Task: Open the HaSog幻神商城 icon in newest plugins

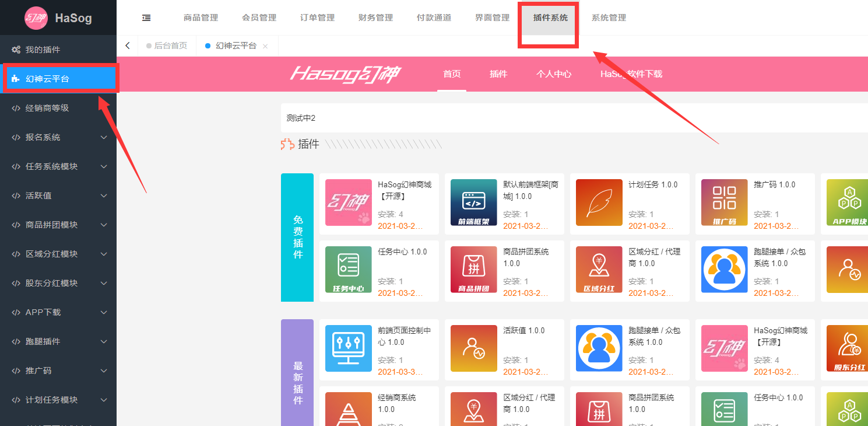Action: (x=725, y=348)
